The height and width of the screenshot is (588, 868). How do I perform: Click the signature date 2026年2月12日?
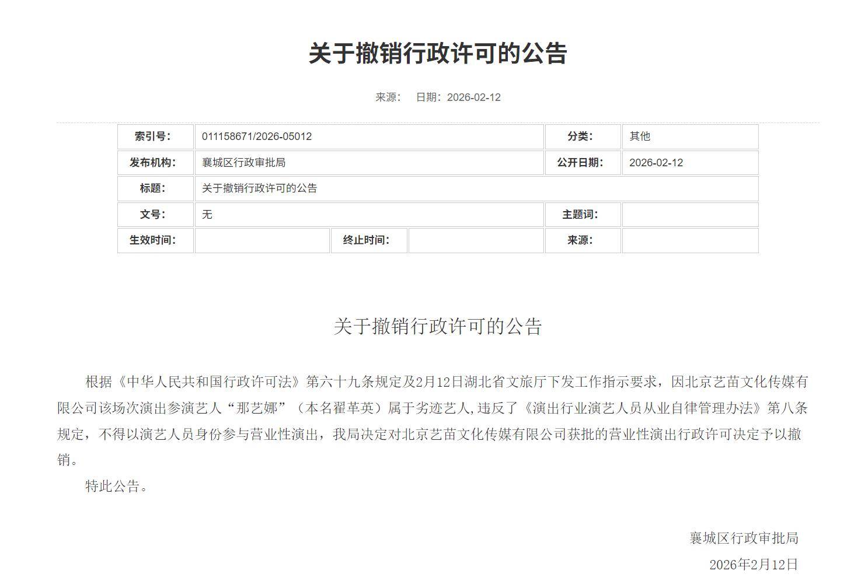pos(754,565)
